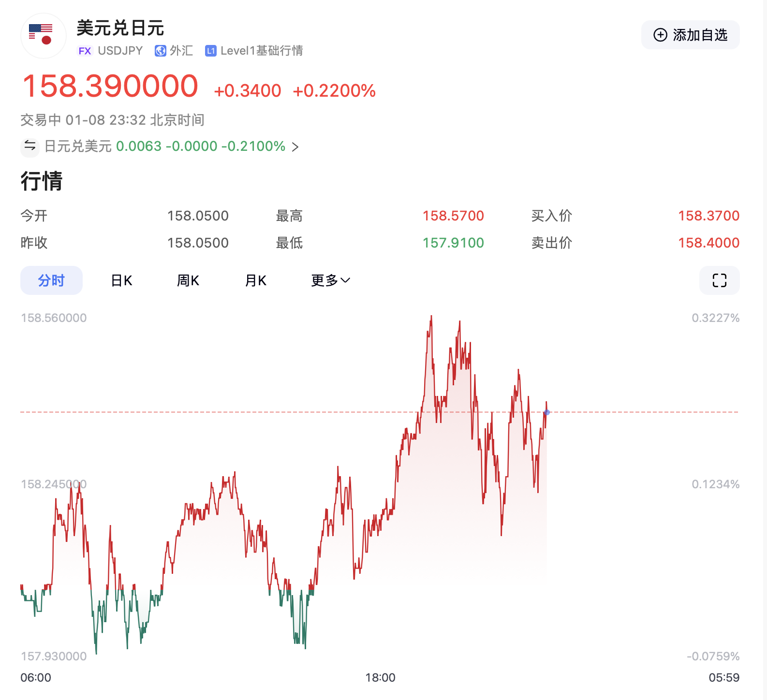Expand the 更多 dropdown menu
This screenshot has height=700, width=767.
330,280
